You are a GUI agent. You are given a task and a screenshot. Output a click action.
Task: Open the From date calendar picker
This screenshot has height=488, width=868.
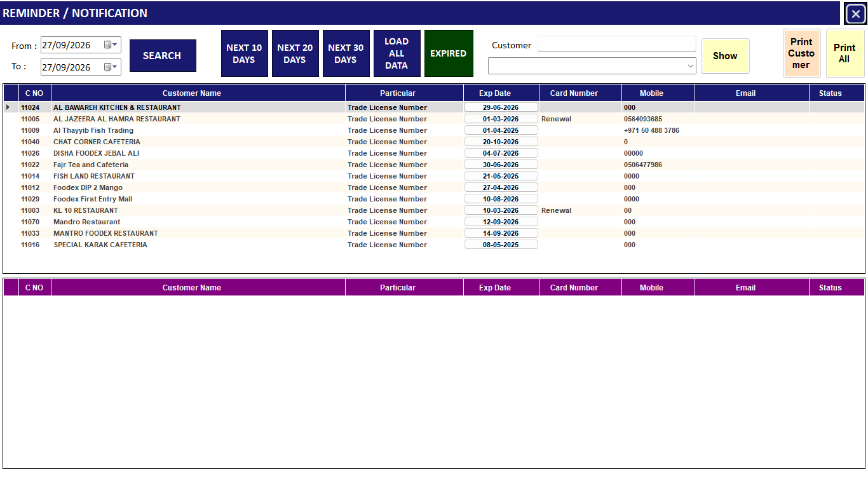point(111,45)
